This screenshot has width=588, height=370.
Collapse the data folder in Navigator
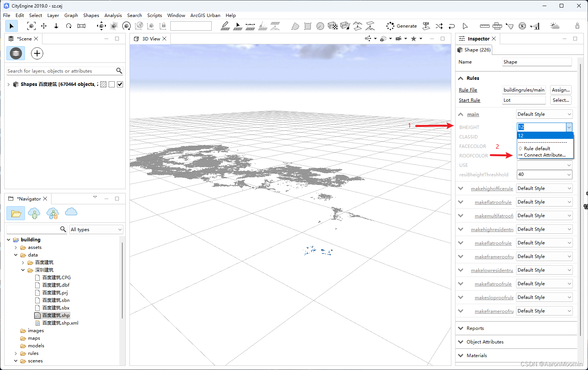point(16,255)
